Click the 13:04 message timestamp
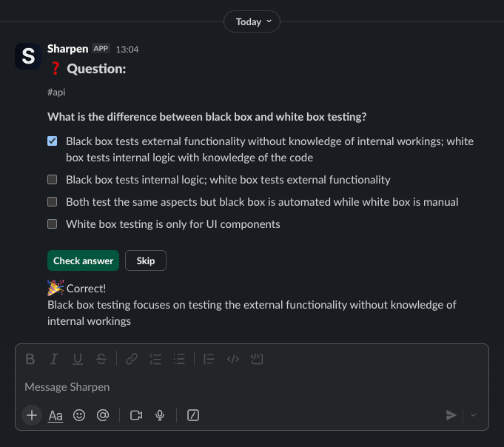Screen dimensions: 504x447 [127, 50]
